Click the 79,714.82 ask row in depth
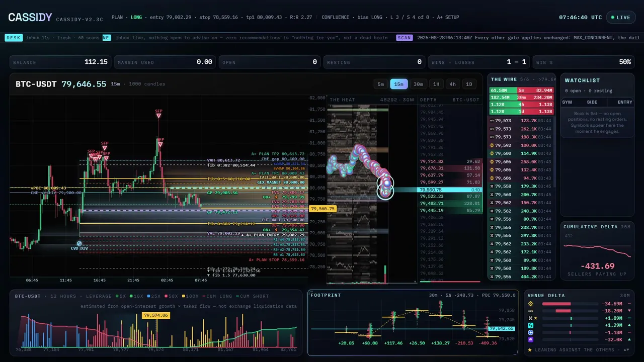The height and width of the screenshot is (362, 644). (449, 161)
